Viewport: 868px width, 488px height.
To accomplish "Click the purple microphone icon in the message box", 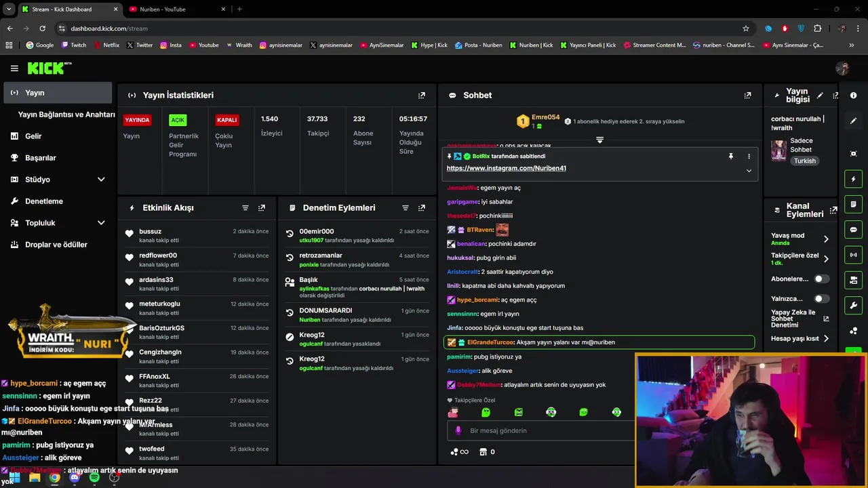I will [x=458, y=430].
